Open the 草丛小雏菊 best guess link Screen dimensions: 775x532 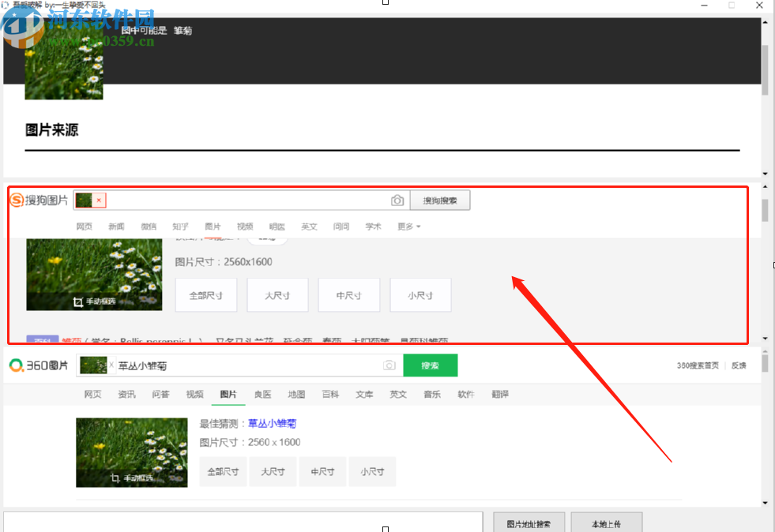pyautogui.click(x=273, y=423)
